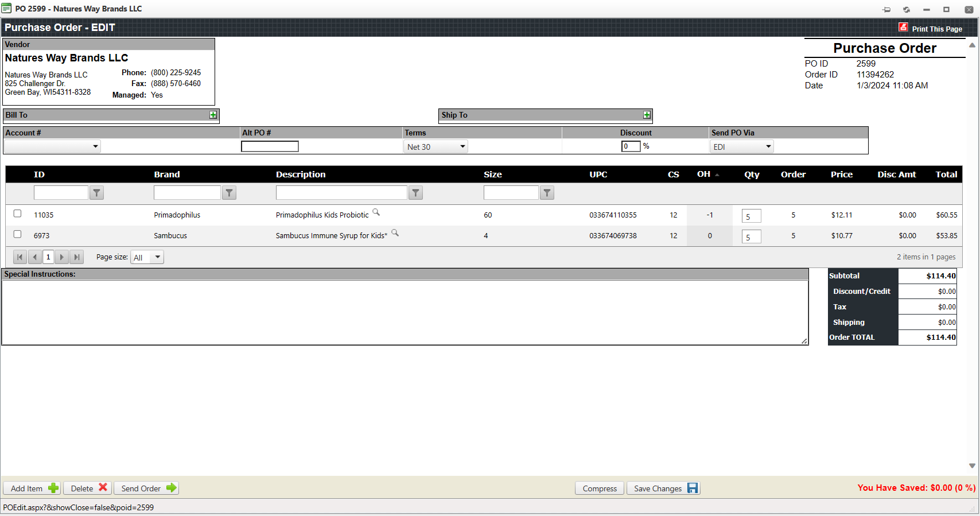Go to next page of results
The image size is (980, 516).
point(62,257)
